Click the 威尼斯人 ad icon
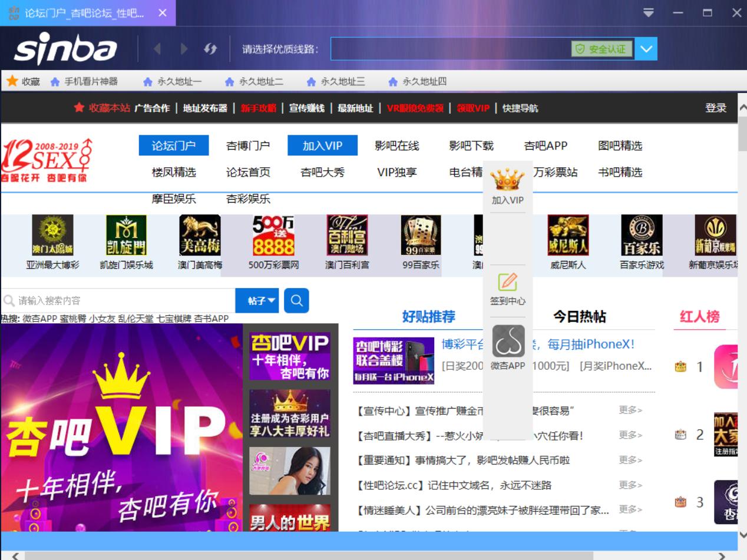This screenshot has height=560, width=747. pyautogui.click(x=568, y=235)
